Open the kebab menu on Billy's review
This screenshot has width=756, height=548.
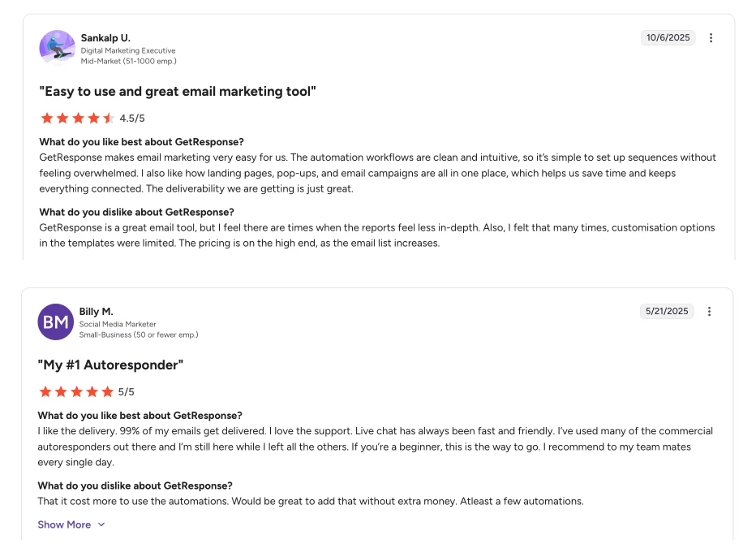pos(710,311)
